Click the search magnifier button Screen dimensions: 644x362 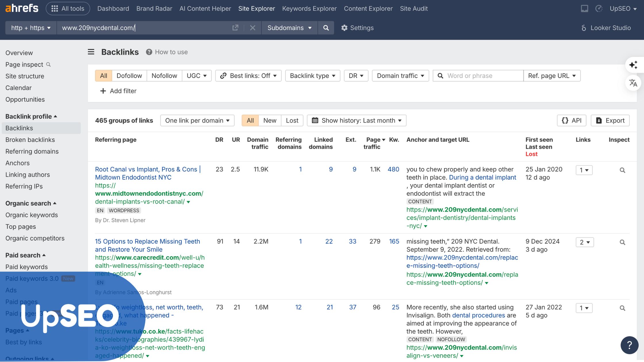click(x=326, y=28)
